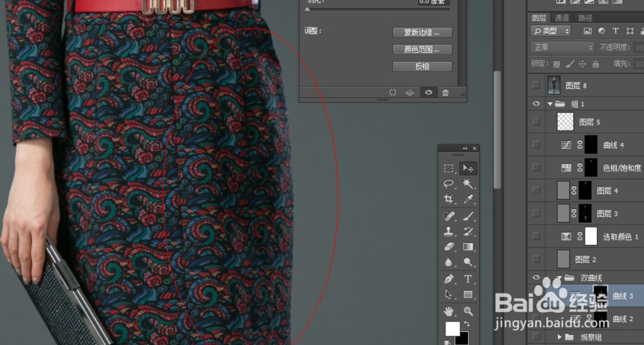The image size is (644, 345).
Task: Select the Healing Brush tool
Action: pos(448,216)
